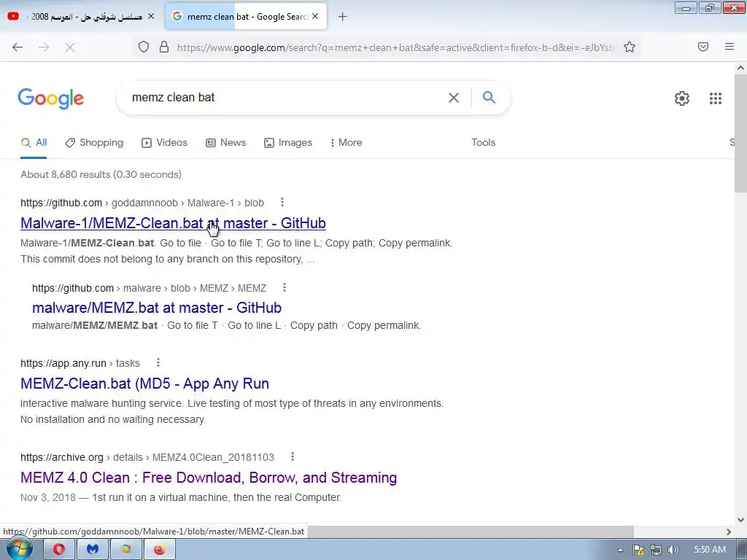Click the browser Back arrow button
The image size is (747, 560).
[18, 47]
